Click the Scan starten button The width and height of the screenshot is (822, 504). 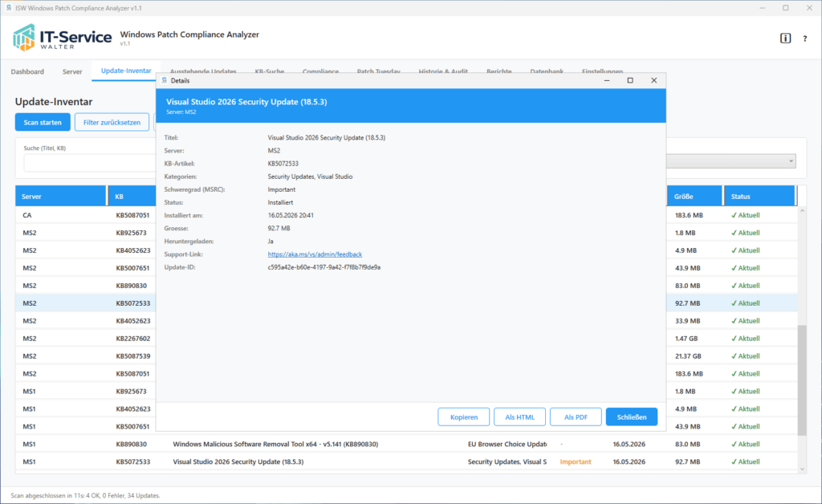click(x=43, y=122)
